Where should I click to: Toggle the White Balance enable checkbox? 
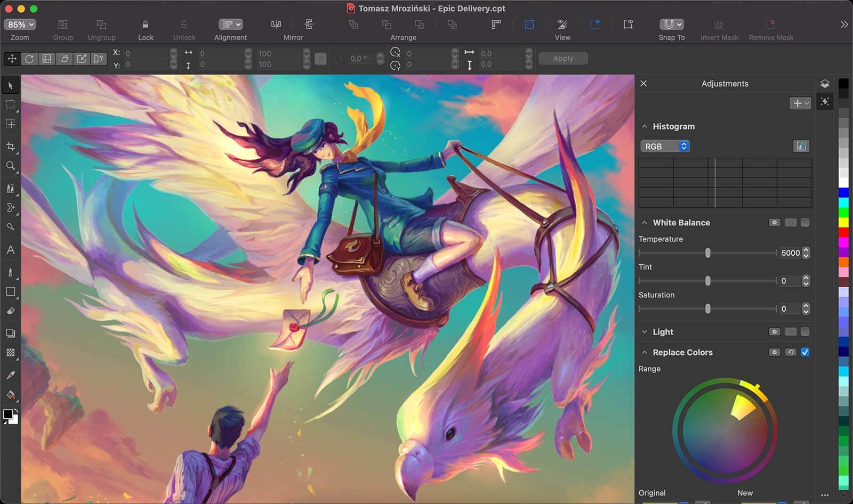coord(805,223)
